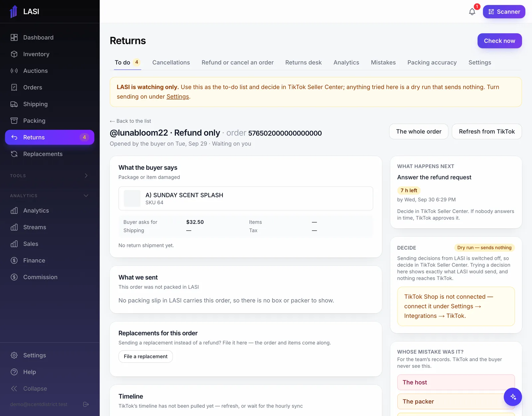
Task: Click the Orders receipt icon
Action: [x=14, y=88]
